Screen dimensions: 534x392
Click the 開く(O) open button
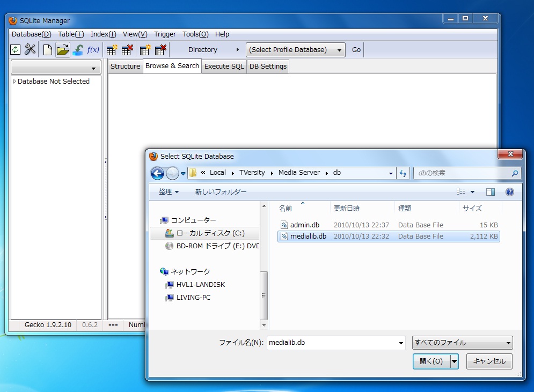click(x=431, y=361)
